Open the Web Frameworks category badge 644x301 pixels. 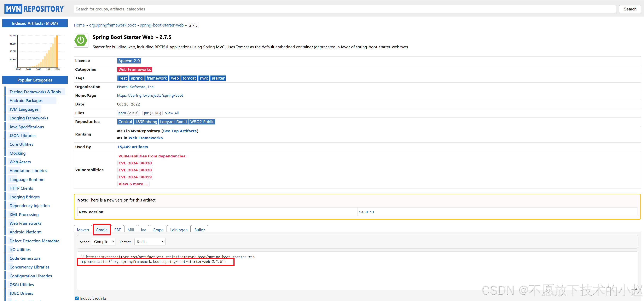point(135,69)
